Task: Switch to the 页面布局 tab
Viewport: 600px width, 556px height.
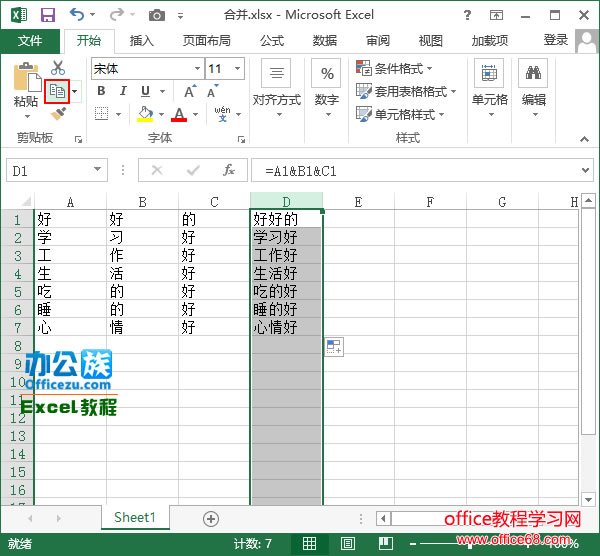Action: (x=207, y=41)
